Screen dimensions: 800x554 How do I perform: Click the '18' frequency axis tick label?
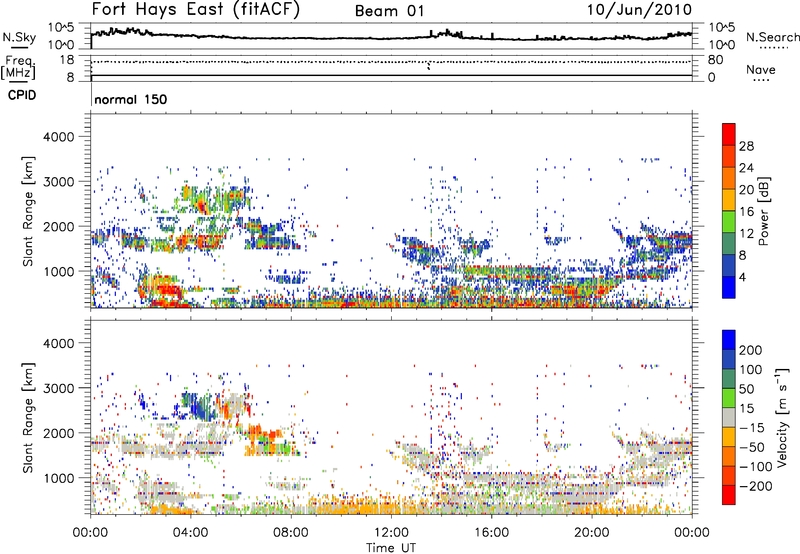click(67, 60)
